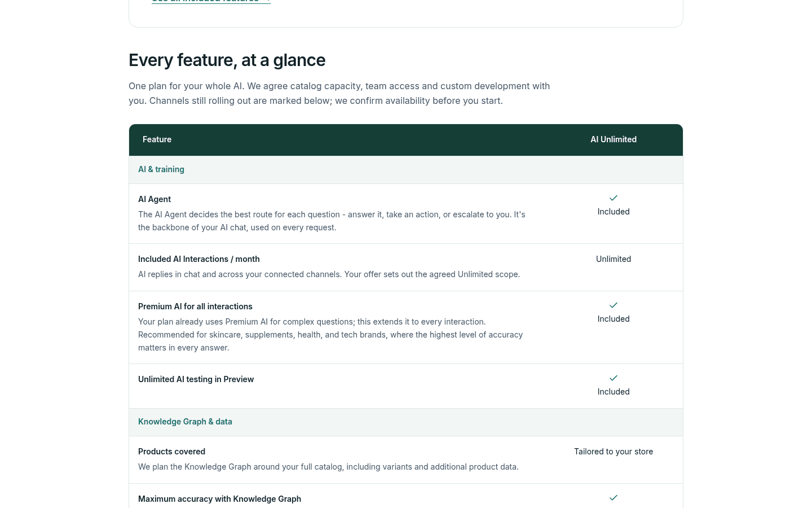Click the 'Knowledge Graph & data' section label
This screenshot has width=812, height=508.
pos(185,422)
